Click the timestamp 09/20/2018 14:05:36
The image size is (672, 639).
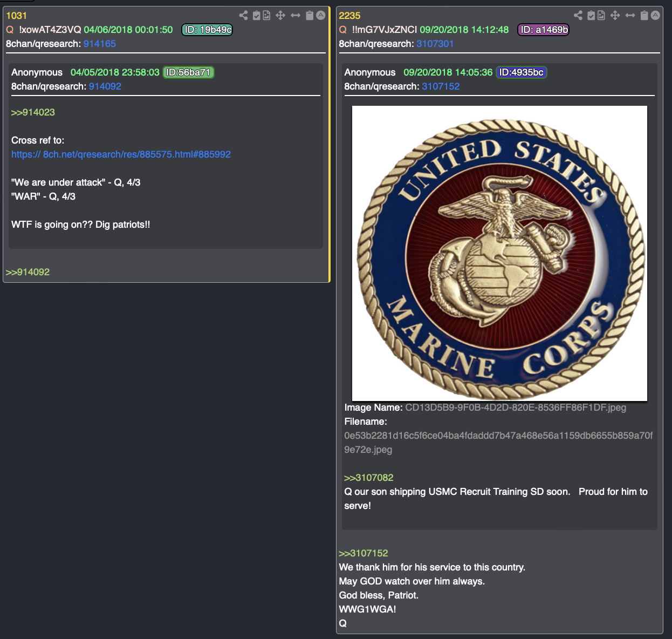(x=448, y=72)
